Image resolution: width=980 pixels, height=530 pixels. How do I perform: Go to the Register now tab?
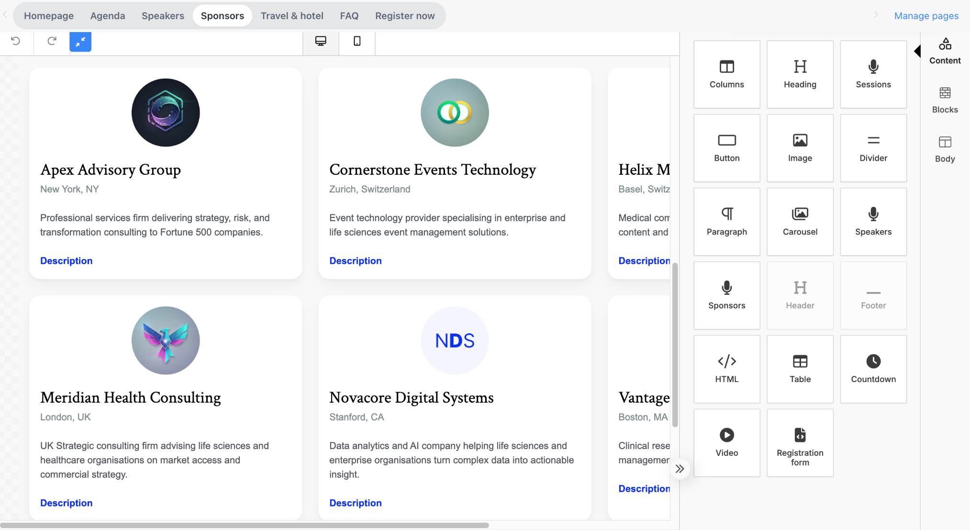click(405, 16)
